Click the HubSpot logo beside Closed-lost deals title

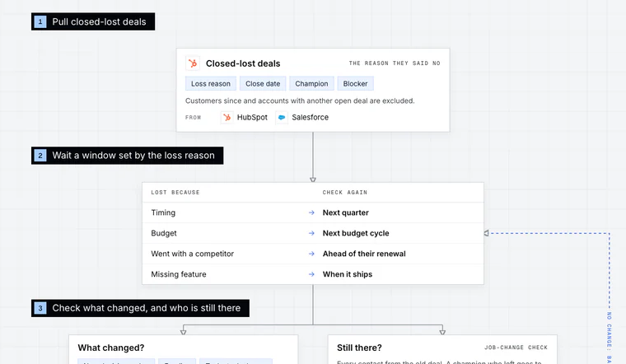(x=193, y=63)
